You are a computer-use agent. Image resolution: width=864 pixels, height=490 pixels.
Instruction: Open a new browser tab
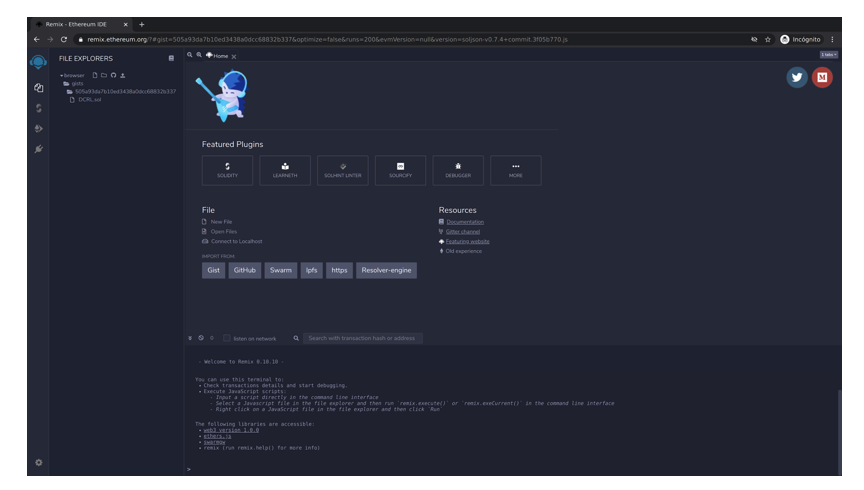click(x=142, y=24)
